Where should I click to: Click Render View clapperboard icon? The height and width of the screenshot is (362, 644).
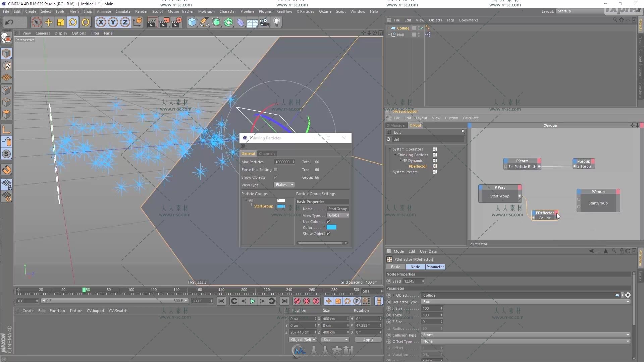(152, 22)
